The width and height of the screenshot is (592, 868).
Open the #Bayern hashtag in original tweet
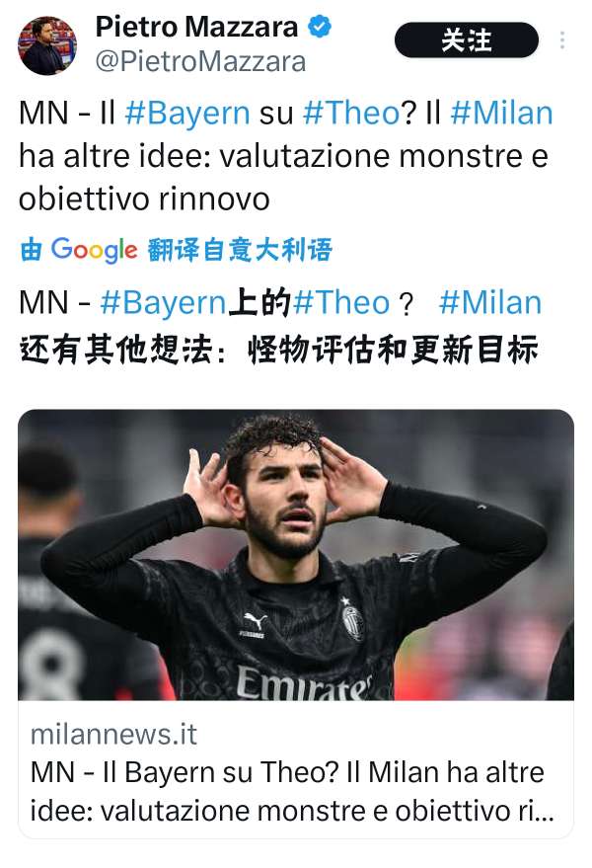[187, 113]
